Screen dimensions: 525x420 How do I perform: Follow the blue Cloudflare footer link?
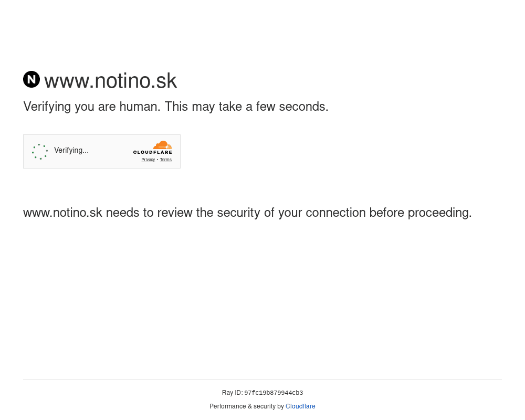pos(300,406)
